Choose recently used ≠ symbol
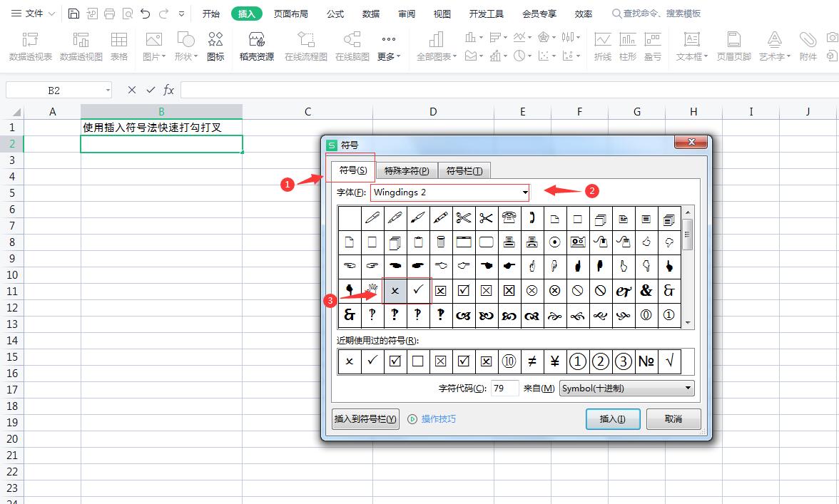 [532, 361]
